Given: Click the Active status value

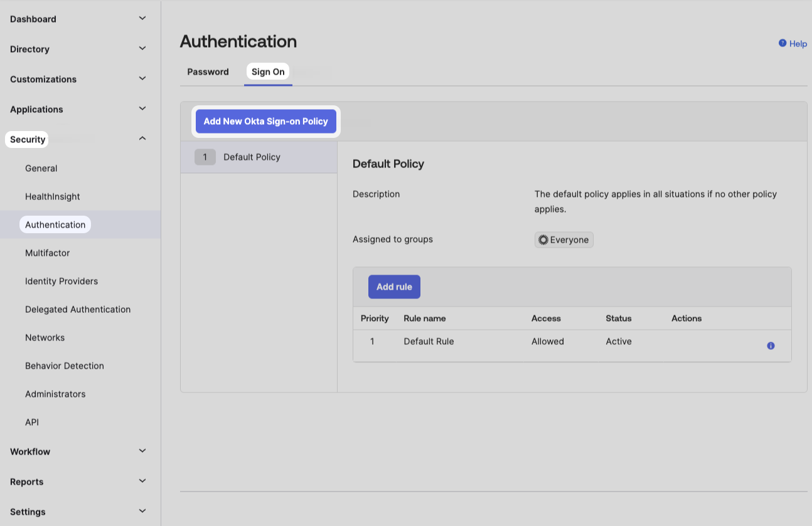Looking at the screenshot, I should (x=619, y=341).
